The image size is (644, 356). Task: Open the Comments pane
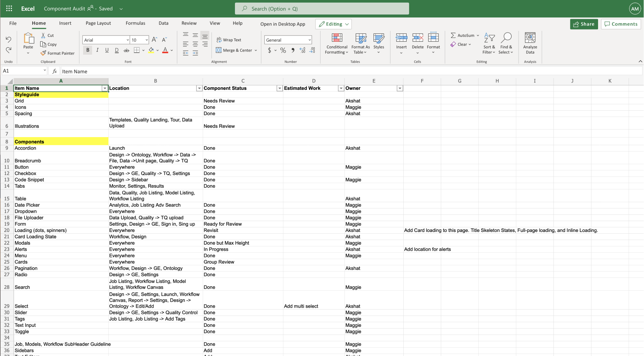coord(621,24)
